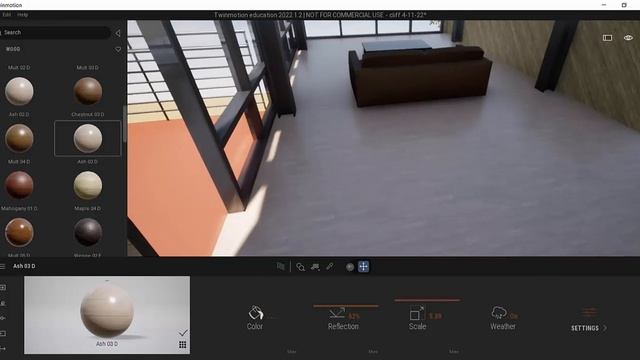640x360 pixels.
Task: Open the Color paint bucket setting
Action: [256, 313]
